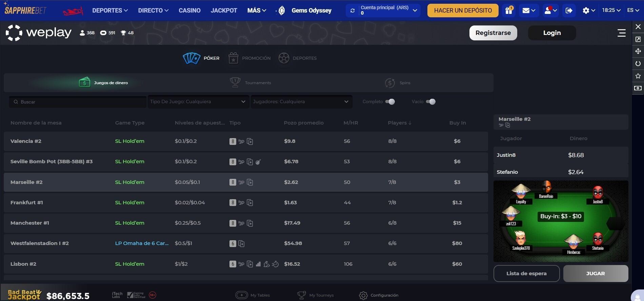Screen dimensions: 644x301
Task: Sort the table by the Players column
Action: 400,123
